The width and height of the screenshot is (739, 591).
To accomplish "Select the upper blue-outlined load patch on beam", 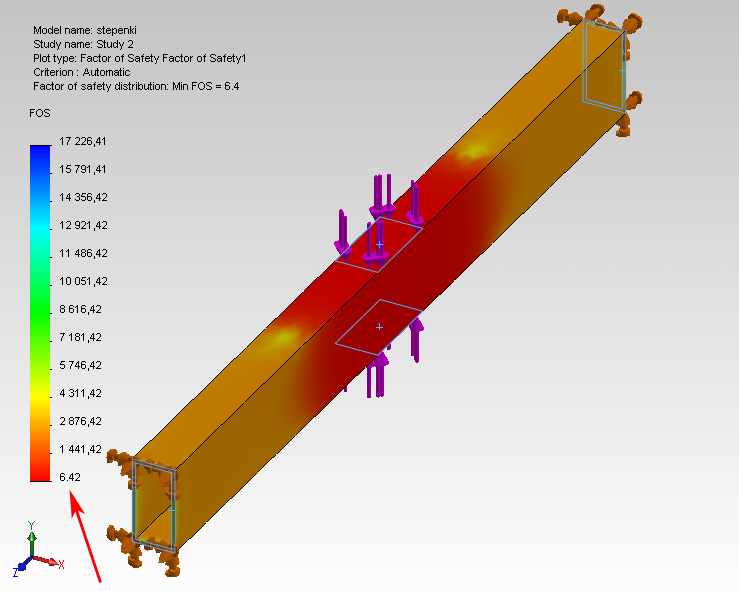I will [379, 244].
